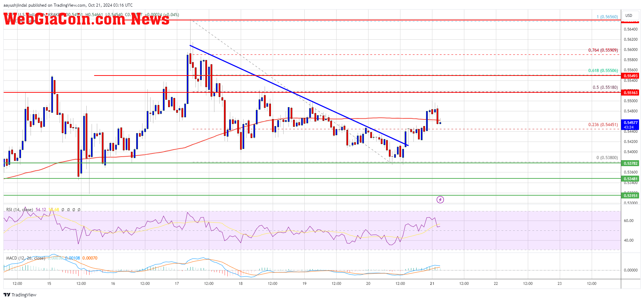Click the Fib 0.236 (0.54451) label
The width and height of the screenshot is (644, 301).
(x=603, y=125)
